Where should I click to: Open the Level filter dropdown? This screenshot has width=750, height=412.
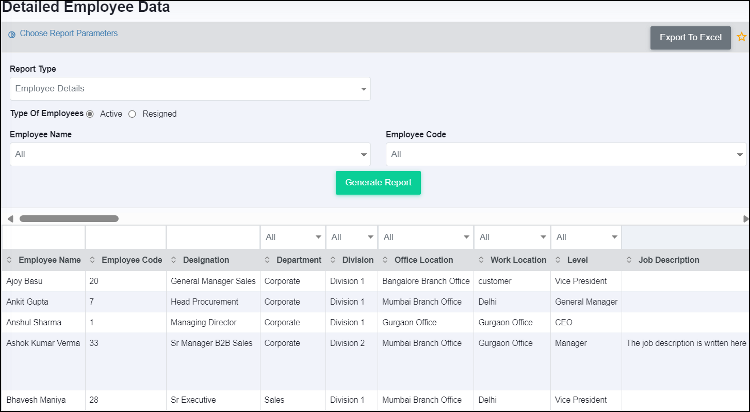[x=586, y=237]
